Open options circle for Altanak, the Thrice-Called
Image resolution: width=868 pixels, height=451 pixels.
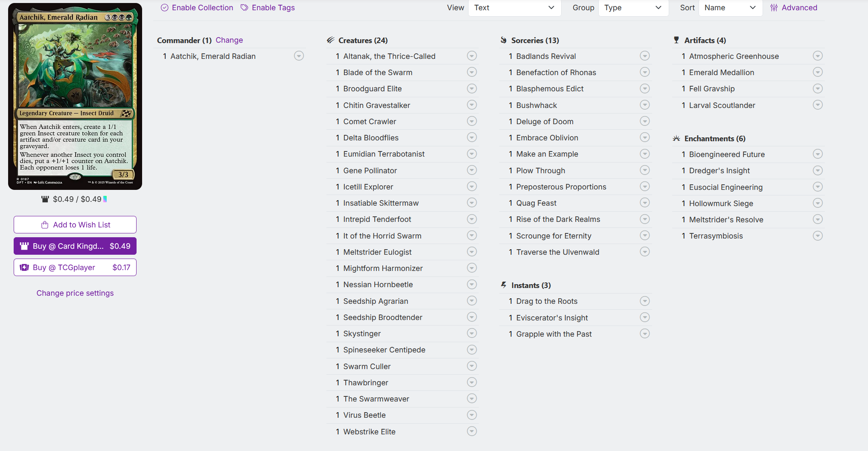point(472,56)
